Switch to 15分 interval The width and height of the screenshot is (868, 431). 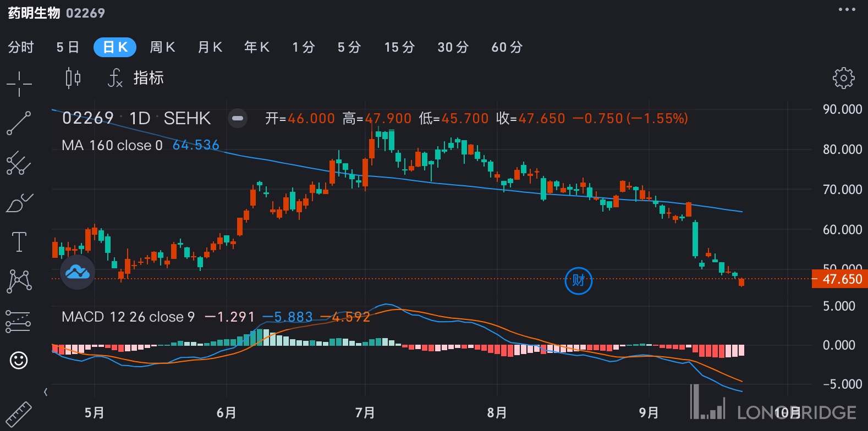tap(399, 47)
